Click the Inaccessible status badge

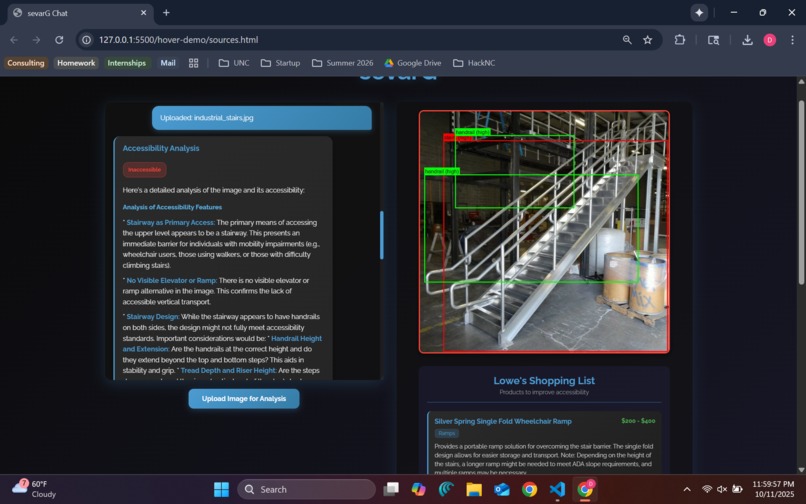point(144,170)
